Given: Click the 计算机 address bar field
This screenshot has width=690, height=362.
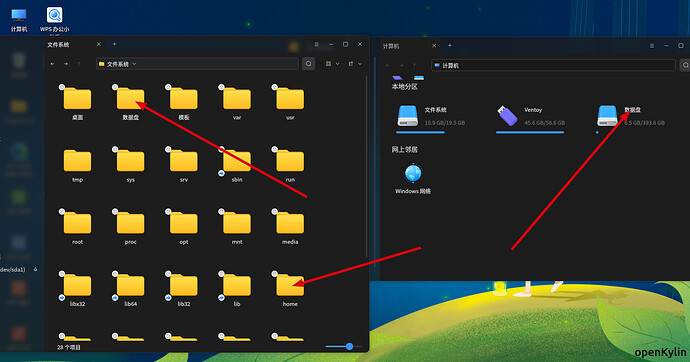Looking at the screenshot, I should tap(553, 65).
